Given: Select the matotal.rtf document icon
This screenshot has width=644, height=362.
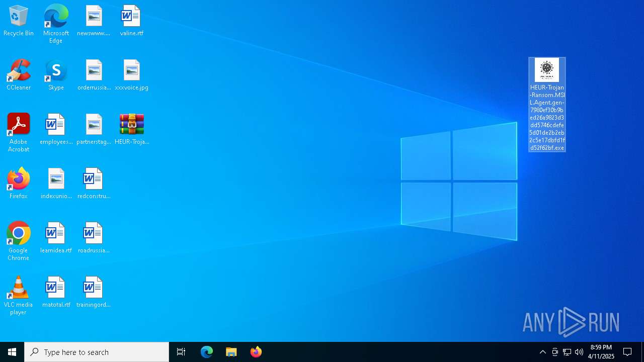Looking at the screenshot, I should [56, 293].
